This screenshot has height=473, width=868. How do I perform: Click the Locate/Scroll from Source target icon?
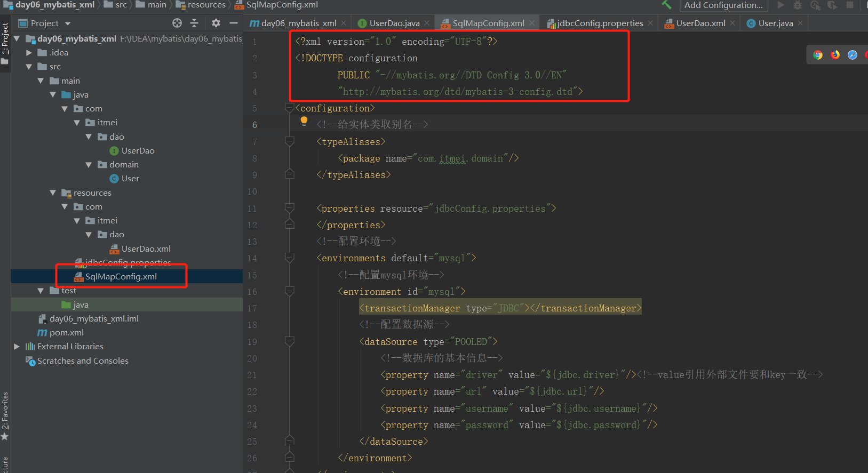(x=177, y=23)
